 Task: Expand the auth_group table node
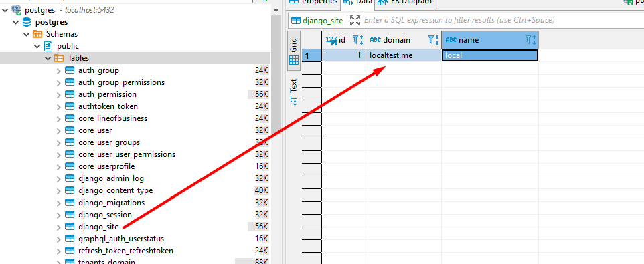[x=58, y=70]
